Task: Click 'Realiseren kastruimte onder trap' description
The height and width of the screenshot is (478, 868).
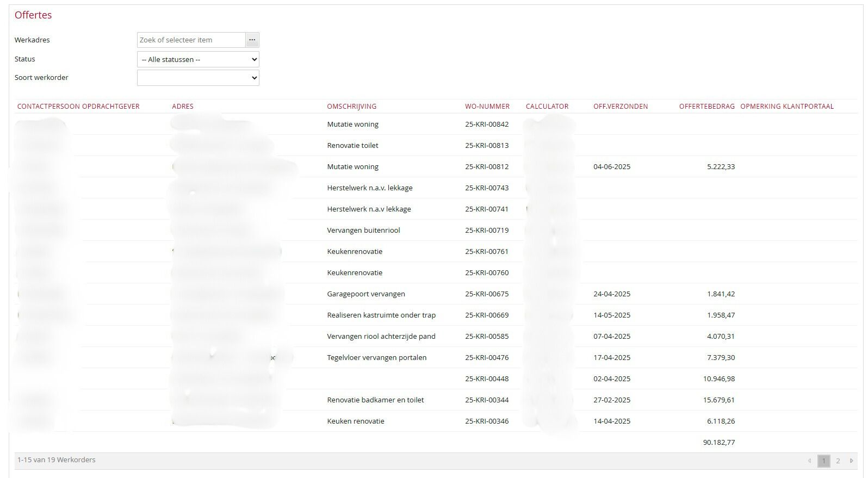Action: pyautogui.click(x=381, y=315)
